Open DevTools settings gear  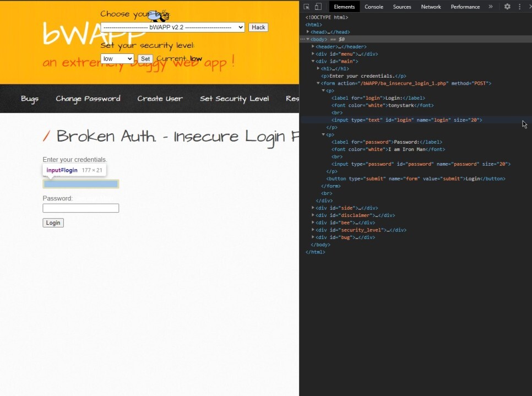[507, 7]
